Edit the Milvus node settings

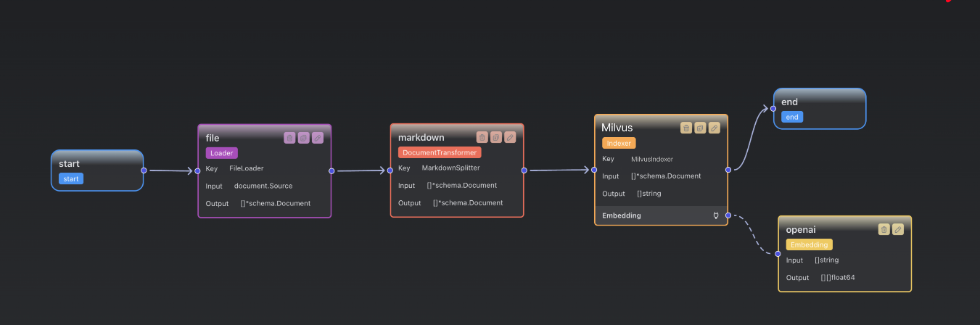715,128
